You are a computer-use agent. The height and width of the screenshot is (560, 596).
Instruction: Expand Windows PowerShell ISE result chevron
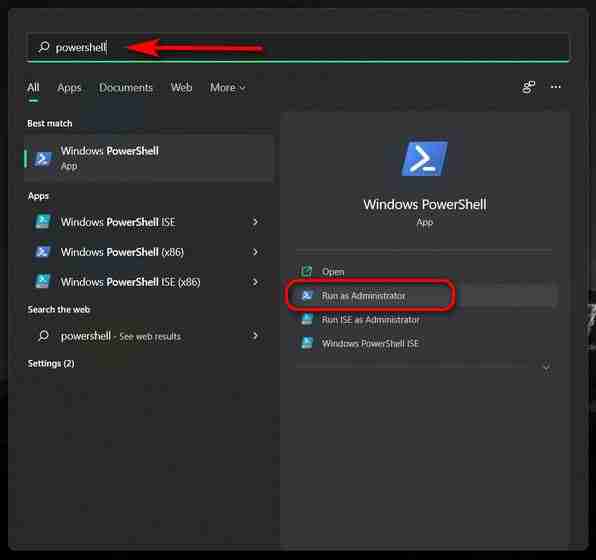coord(255,222)
